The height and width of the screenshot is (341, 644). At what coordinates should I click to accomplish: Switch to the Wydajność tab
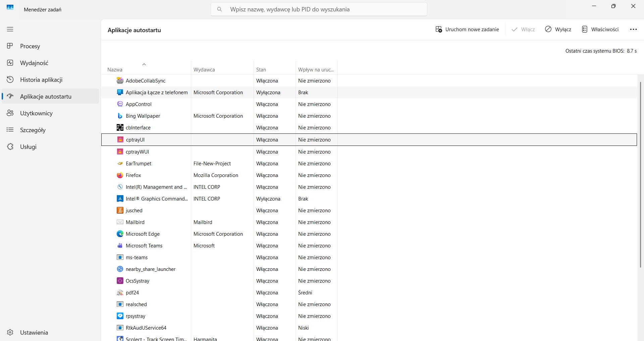pos(50,63)
